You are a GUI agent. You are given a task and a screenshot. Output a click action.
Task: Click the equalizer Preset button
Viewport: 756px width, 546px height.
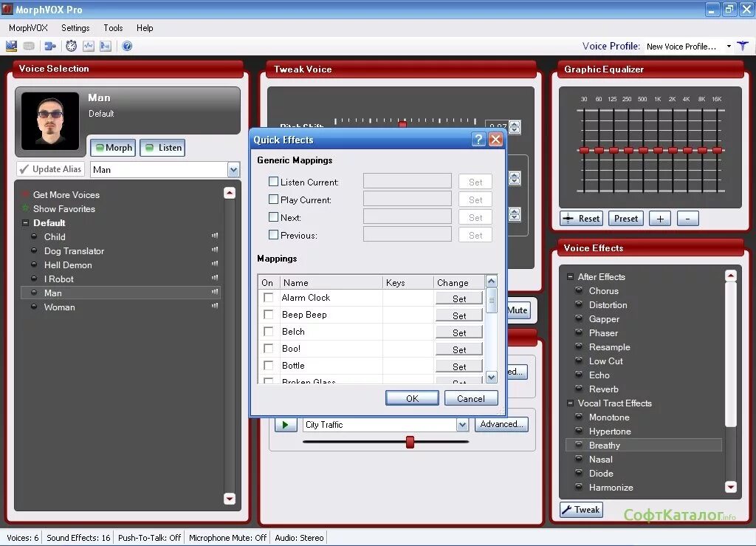[x=626, y=219]
